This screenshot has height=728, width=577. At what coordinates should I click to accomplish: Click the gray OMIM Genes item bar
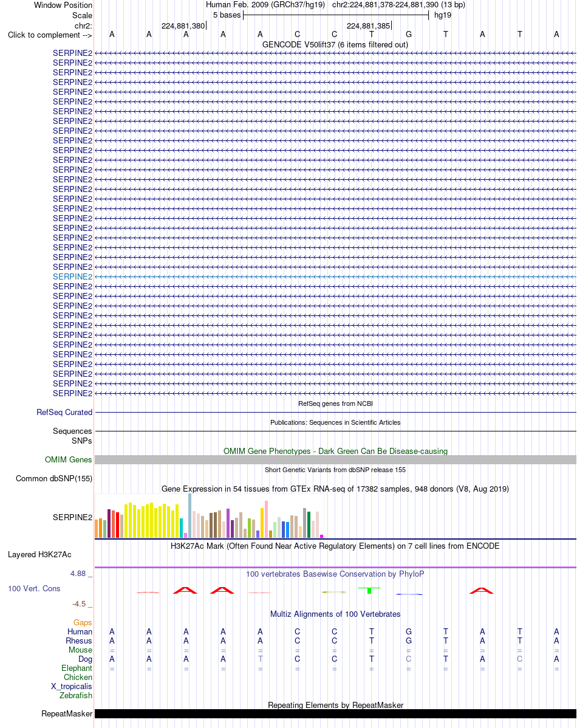click(x=335, y=459)
